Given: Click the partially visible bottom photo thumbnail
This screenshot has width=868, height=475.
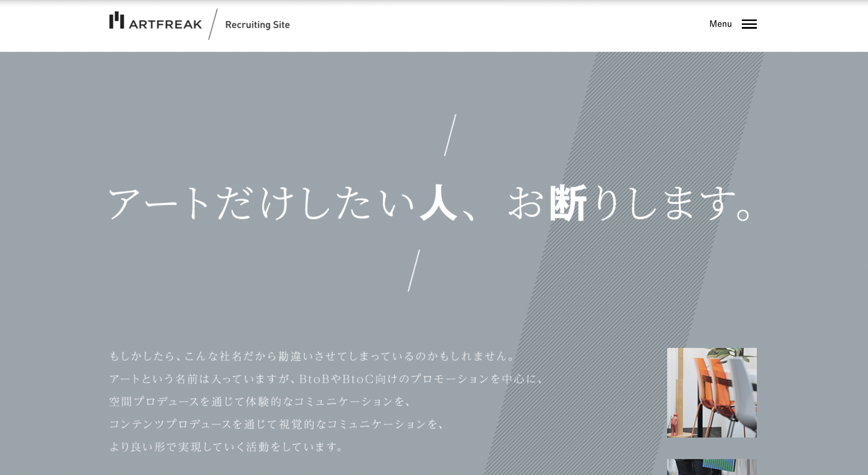Looking at the screenshot, I should tap(712, 468).
